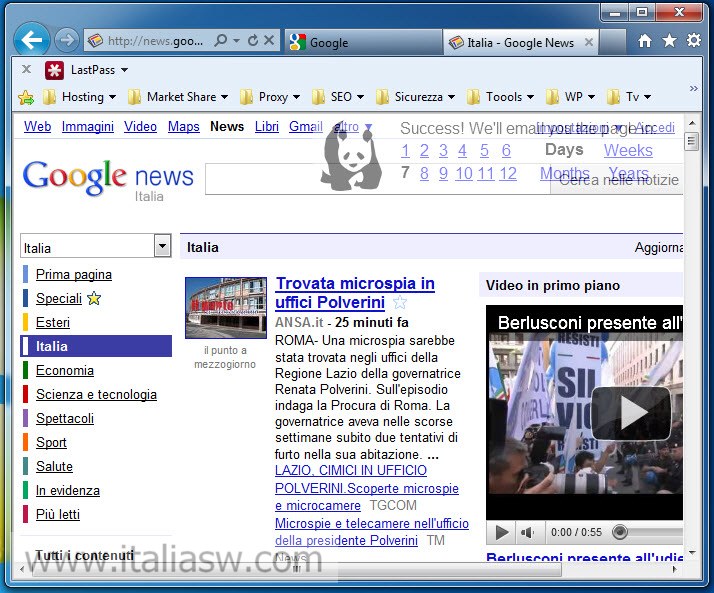Viewport: 714px width, 593px height.
Task: Stop loading with the address bar X
Action: pyautogui.click(x=269, y=40)
